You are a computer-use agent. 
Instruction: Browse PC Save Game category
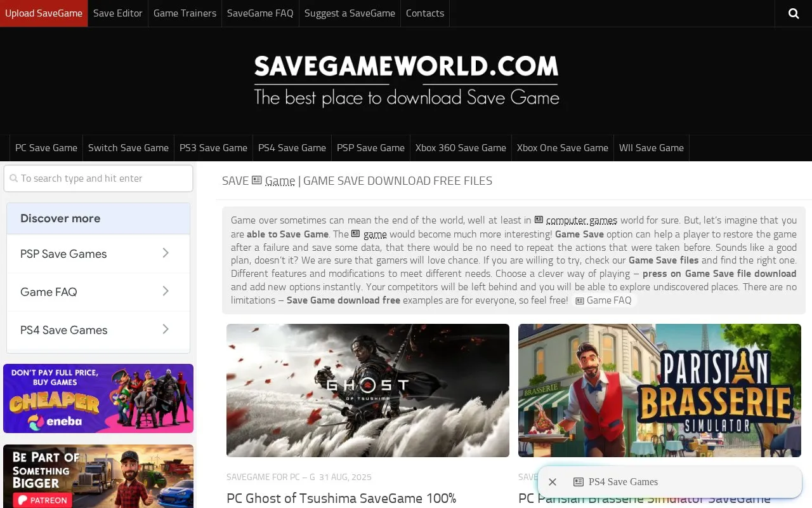pos(46,148)
